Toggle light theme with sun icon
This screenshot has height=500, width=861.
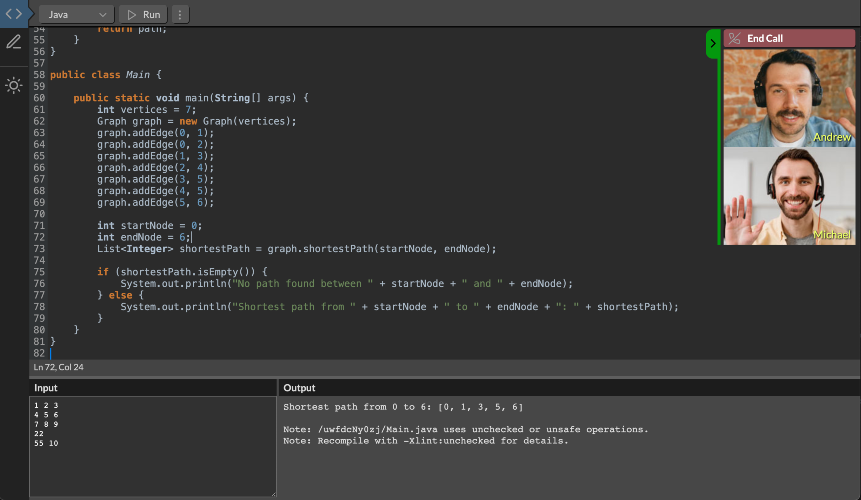[14, 85]
